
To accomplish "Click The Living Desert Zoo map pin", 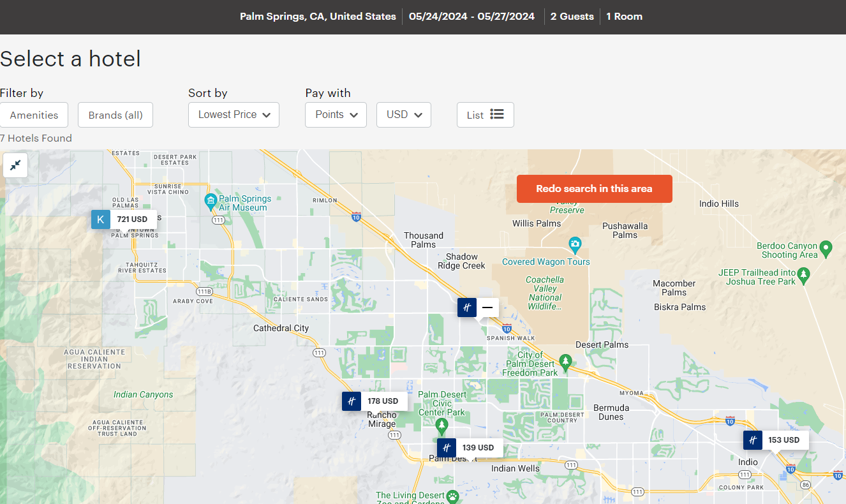I will (x=452, y=496).
